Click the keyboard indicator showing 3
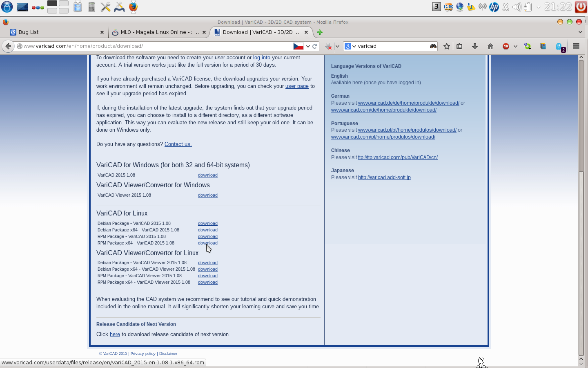588x368 pixels. click(437, 7)
